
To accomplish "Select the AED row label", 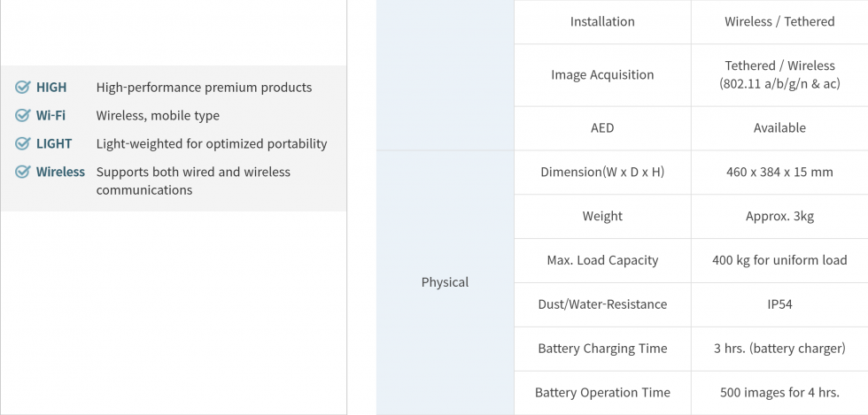I will coord(602,128).
